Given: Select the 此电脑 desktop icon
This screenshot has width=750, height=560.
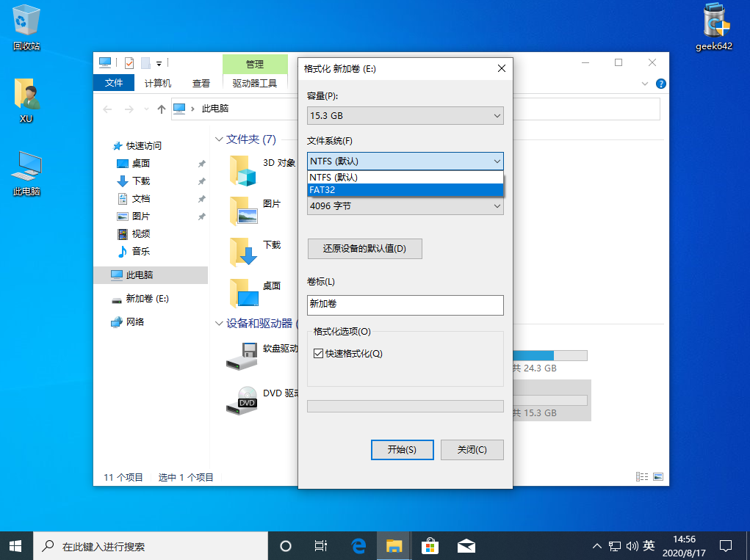Looking at the screenshot, I should [26, 173].
